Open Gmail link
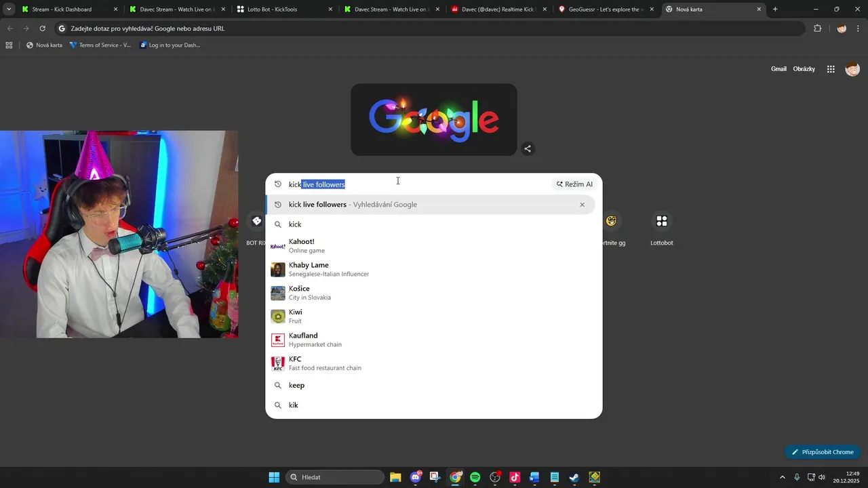Image resolution: width=868 pixels, height=488 pixels. point(778,69)
